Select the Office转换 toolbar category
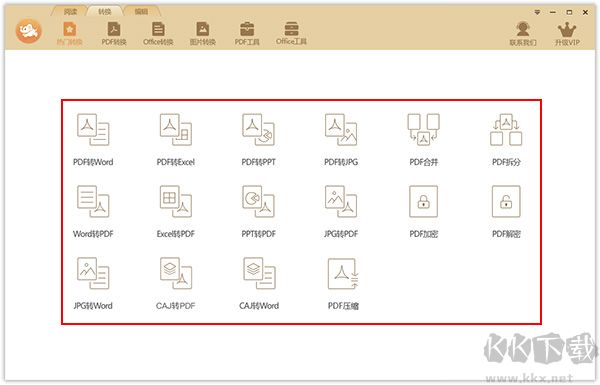This screenshot has width=600, height=385. [158, 34]
